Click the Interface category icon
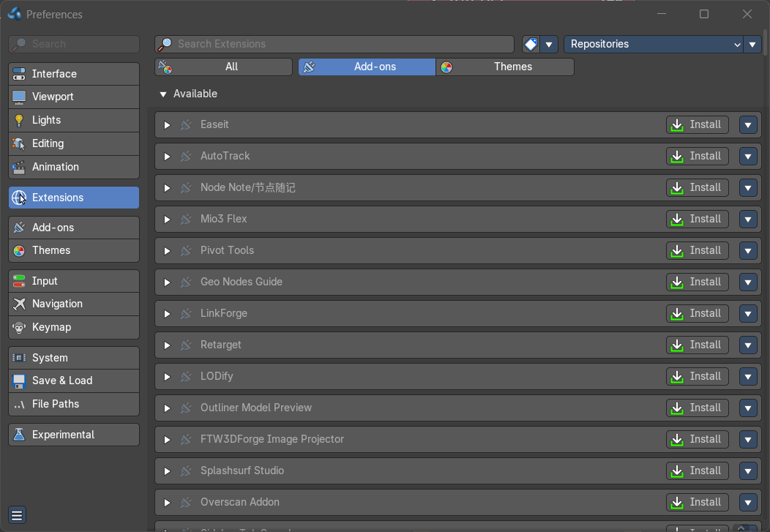This screenshot has width=770, height=532. (19, 74)
